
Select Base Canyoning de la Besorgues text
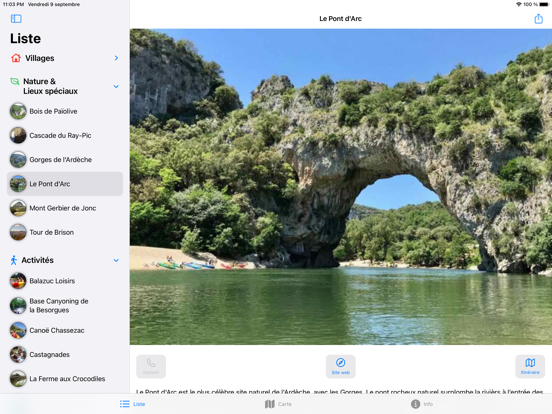pyautogui.click(x=59, y=306)
